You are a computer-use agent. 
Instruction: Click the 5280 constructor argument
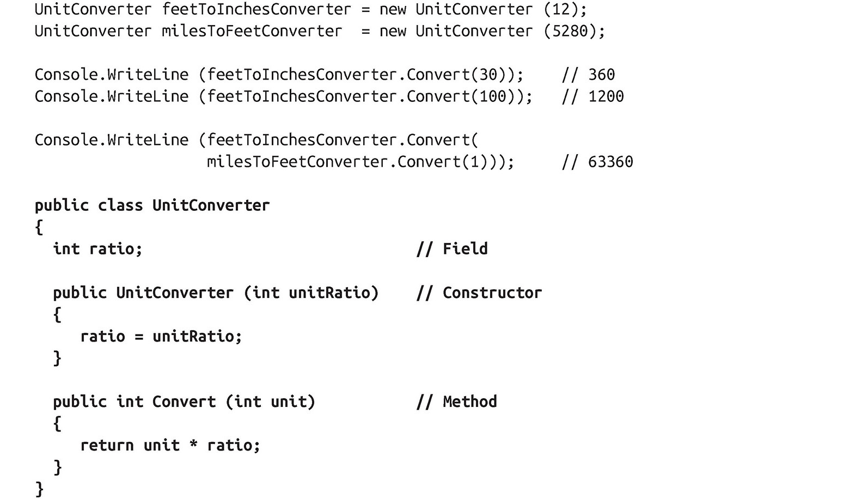(570, 31)
